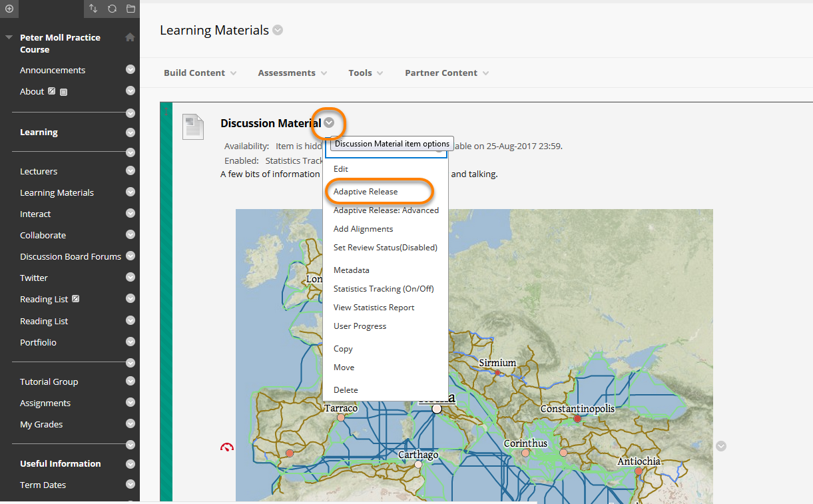Viewport: 813px width, 504px height.
Task: Open the Build Content menu
Action: tap(200, 73)
